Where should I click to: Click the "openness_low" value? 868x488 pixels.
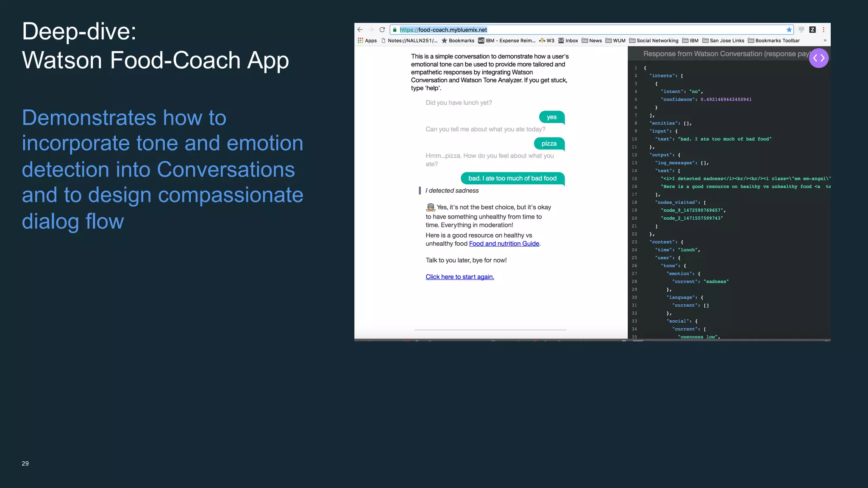698,337
